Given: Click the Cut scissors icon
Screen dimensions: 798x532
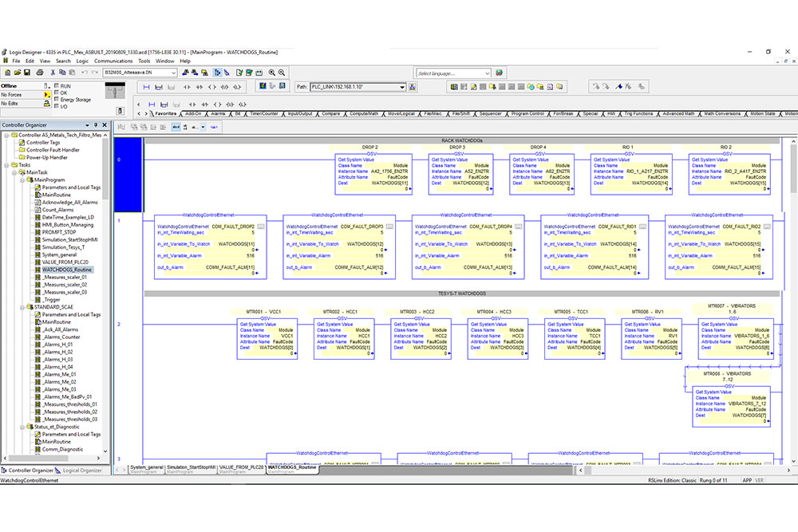Looking at the screenshot, I should (53, 73).
